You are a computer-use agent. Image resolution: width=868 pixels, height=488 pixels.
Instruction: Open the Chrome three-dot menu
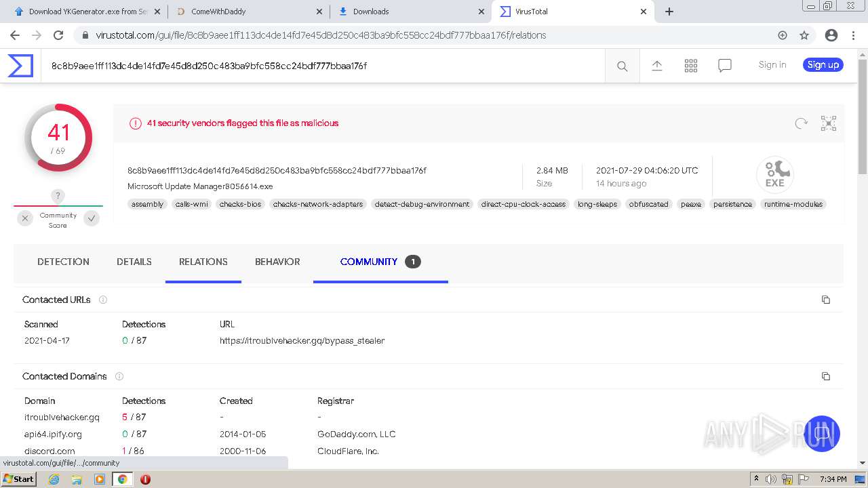coord(854,35)
